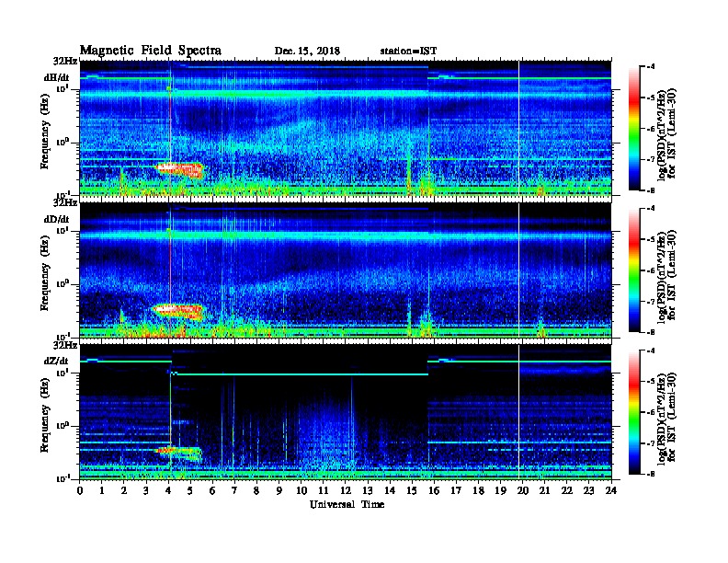Click the "station=IST" label
The image size is (728, 563).
(408, 52)
